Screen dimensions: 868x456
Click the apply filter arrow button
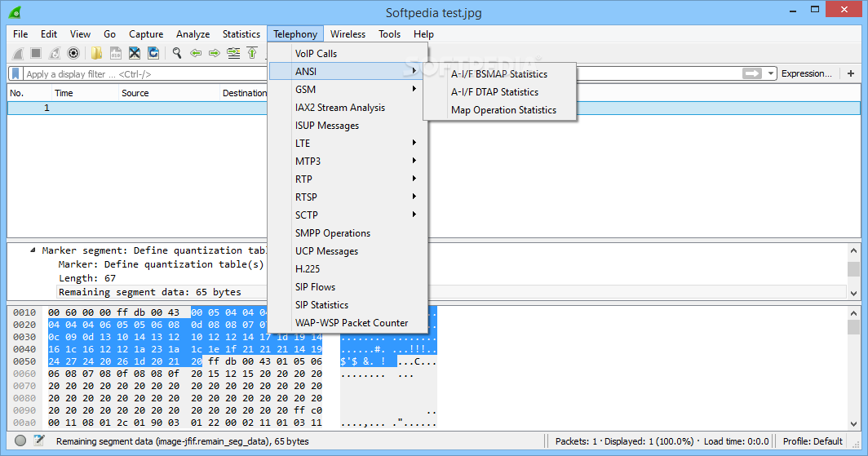[752, 73]
